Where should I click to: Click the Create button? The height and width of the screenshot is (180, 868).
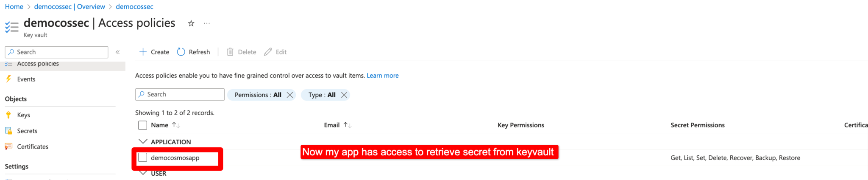pos(154,52)
